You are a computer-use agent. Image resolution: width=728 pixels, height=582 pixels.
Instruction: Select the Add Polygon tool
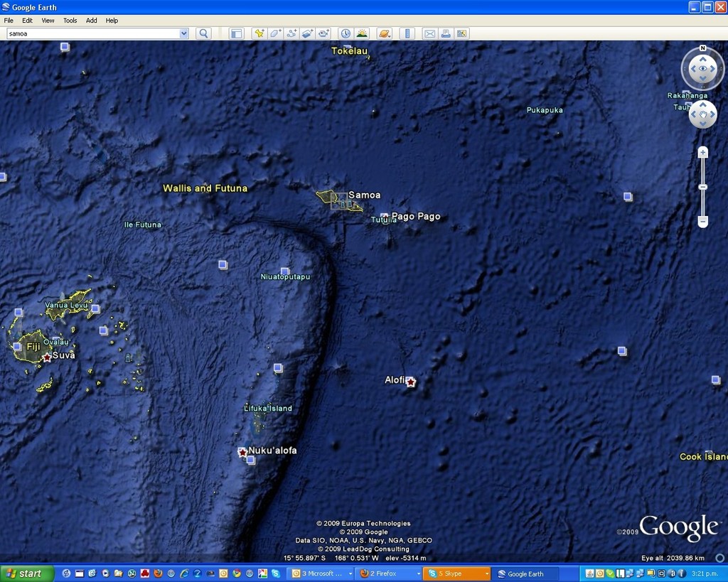click(275, 33)
